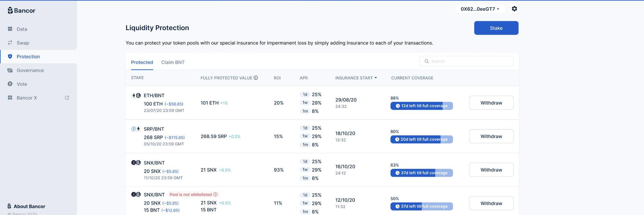Click the About Bancor logo icon
This screenshot has width=644, height=215.
coord(9,206)
